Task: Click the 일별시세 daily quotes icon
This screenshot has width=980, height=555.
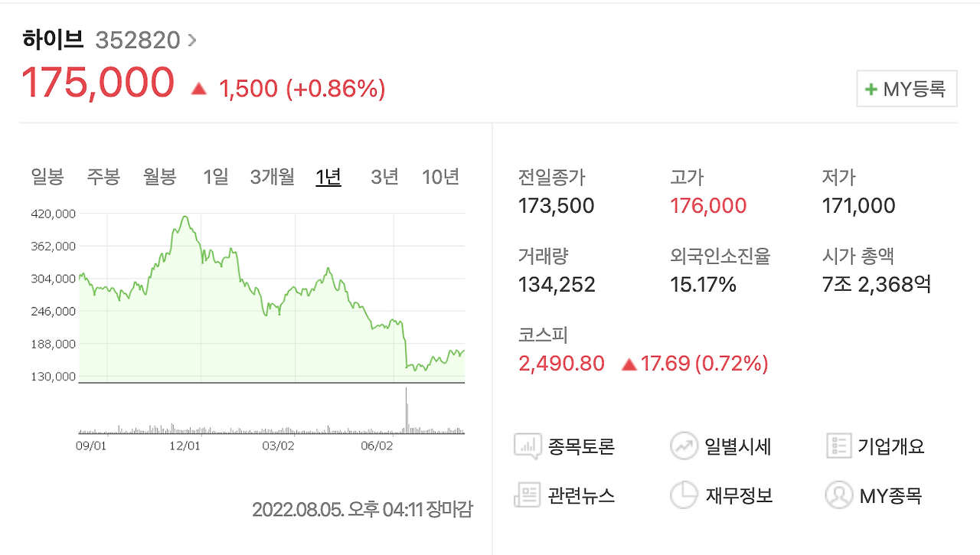Action: (684, 446)
